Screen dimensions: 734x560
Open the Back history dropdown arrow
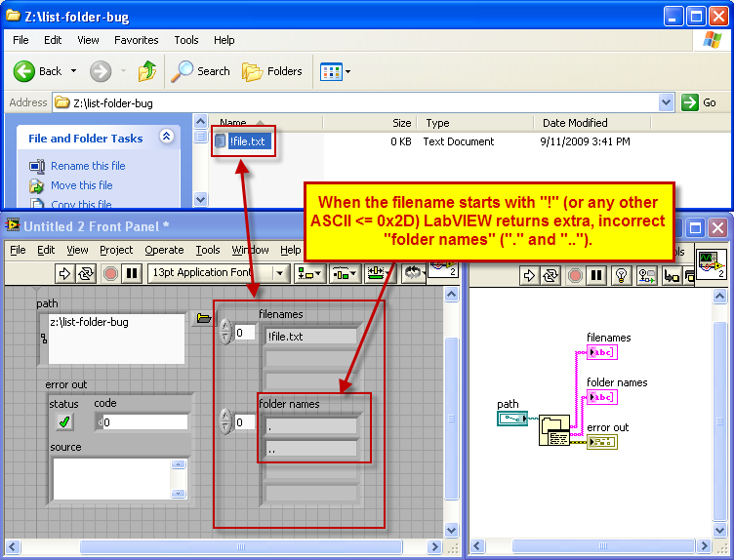(x=73, y=71)
